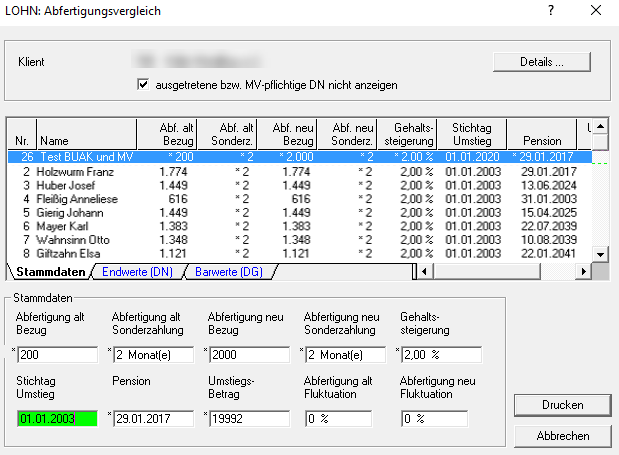Viewport: 619px width, 455px height.
Task: Click the Abfertigung neu Sonderzahlung field
Action: click(345, 355)
